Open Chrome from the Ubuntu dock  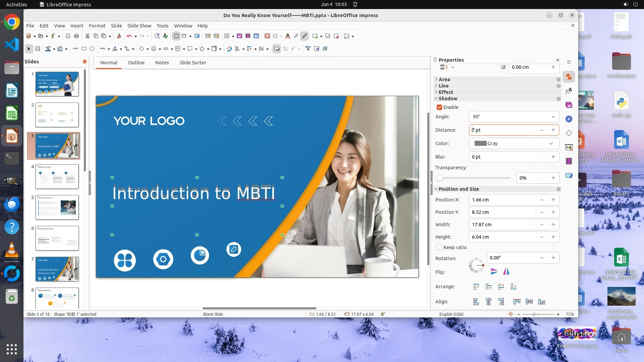pos(12,22)
